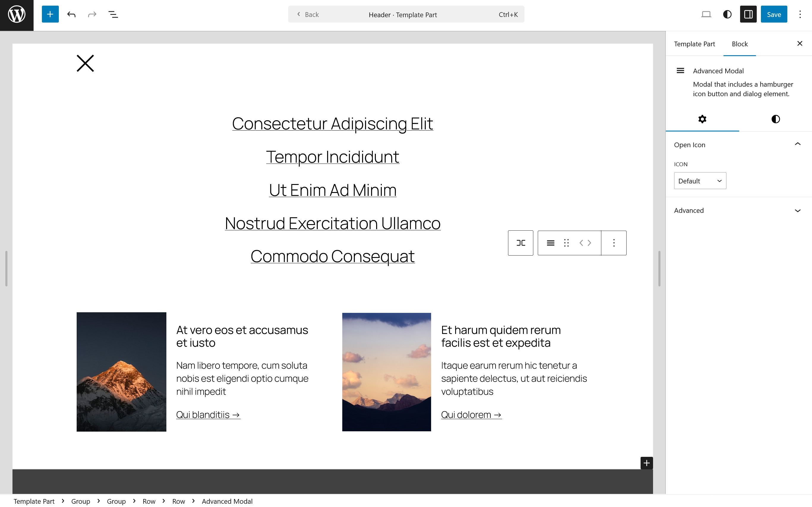Select second Group in breadcrumb
Screen dimensions: 812x507
(116, 501)
